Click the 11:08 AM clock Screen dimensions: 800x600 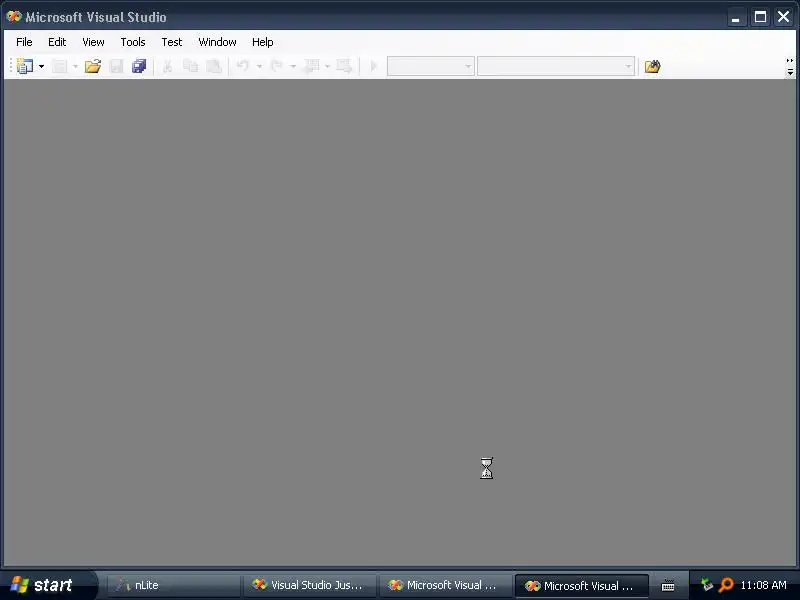[763, 585]
